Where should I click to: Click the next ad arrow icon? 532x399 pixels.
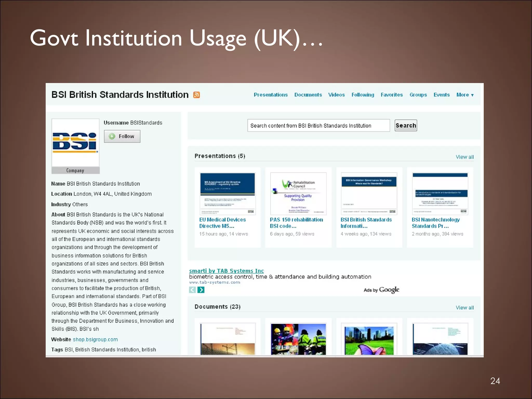[201, 290]
